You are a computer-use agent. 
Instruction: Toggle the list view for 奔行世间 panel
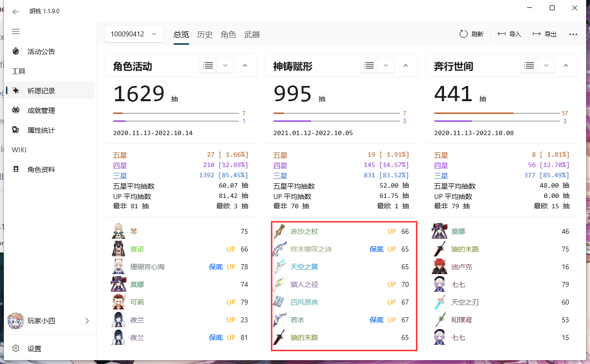point(529,65)
